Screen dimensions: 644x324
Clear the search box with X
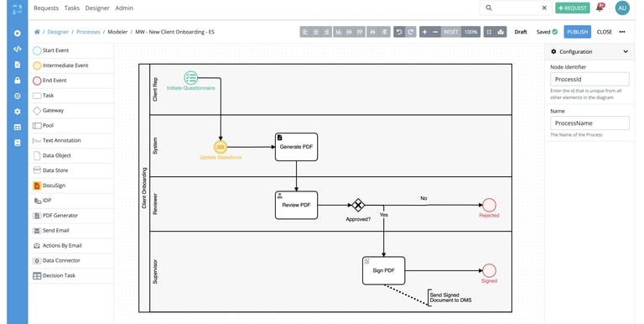tap(544, 8)
